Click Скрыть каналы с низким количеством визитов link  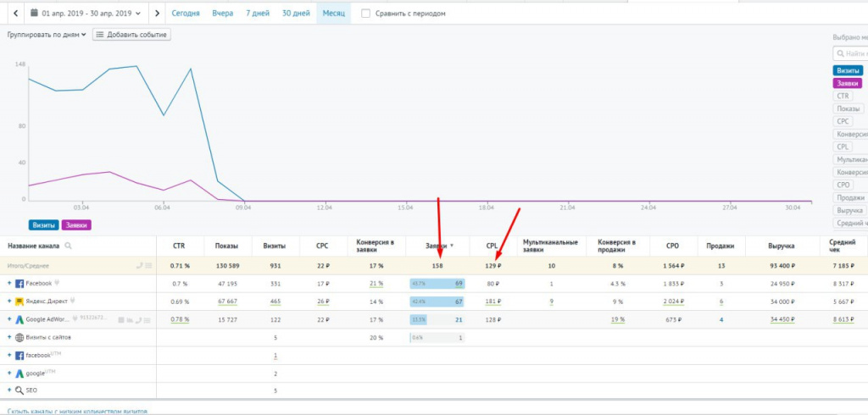click(72, 412)
